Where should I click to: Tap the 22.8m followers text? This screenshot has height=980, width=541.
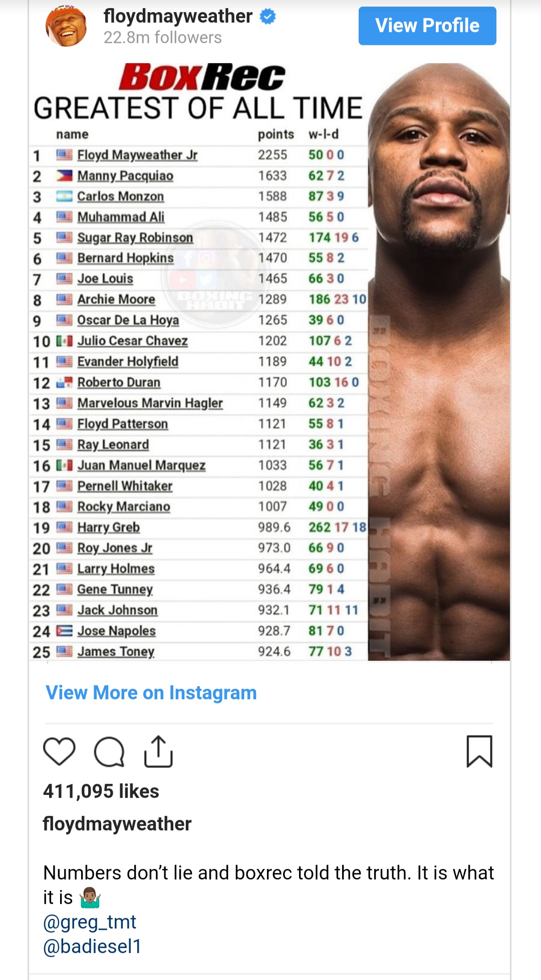coord(162,38)
